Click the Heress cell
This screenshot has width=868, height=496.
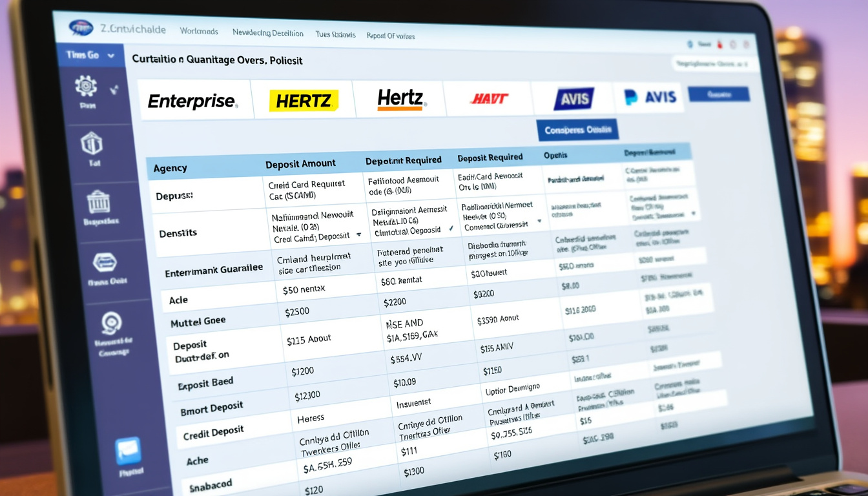pos(311,418)
